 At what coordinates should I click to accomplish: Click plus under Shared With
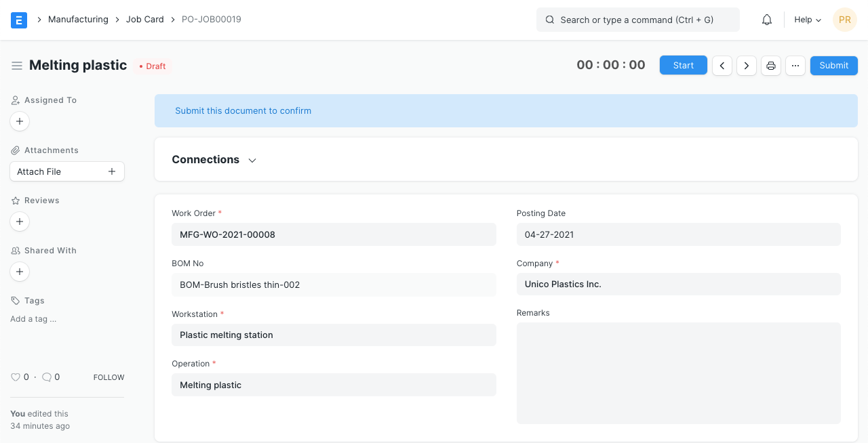pos(20,272)
